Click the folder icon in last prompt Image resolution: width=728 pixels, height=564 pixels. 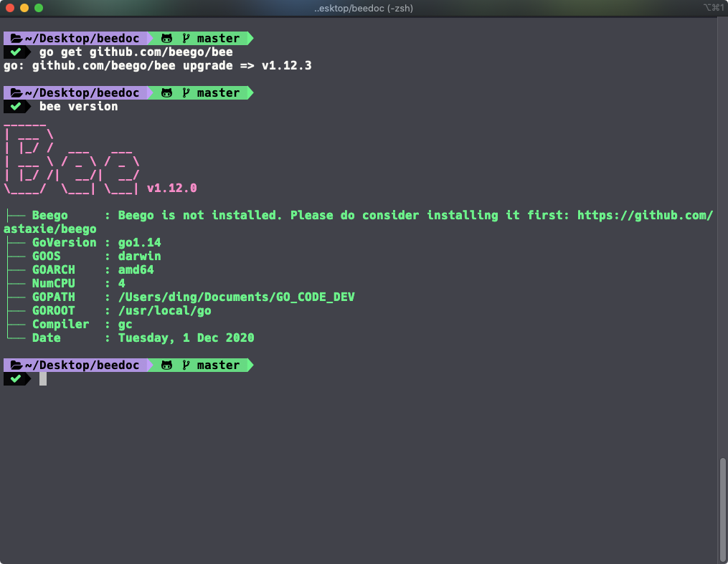coord(16,365)
